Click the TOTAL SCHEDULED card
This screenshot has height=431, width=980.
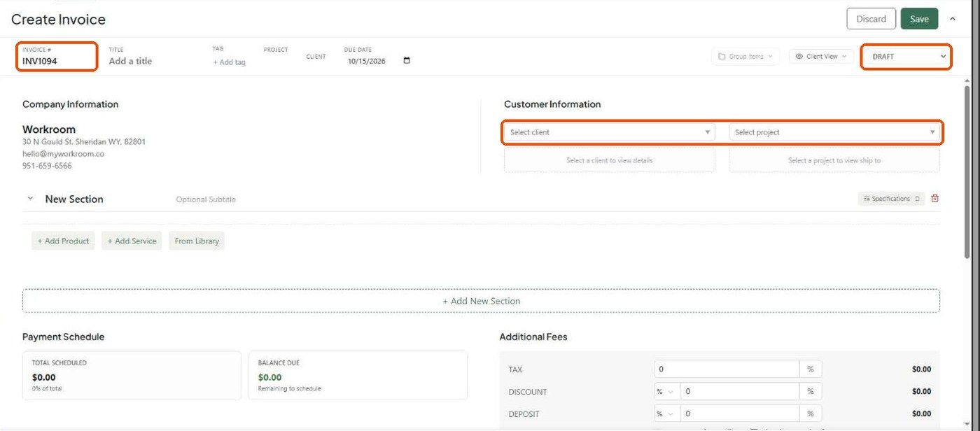pos(132,376)
